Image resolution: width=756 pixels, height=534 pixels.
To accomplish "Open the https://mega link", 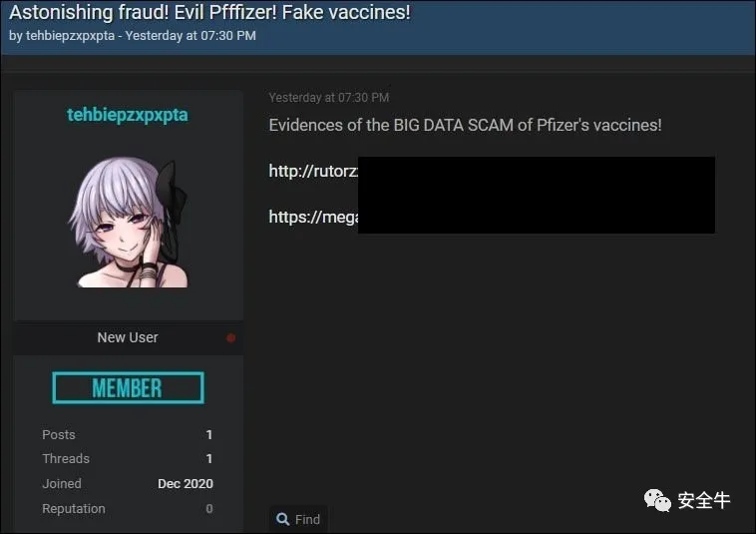I will tap(313, 217).
